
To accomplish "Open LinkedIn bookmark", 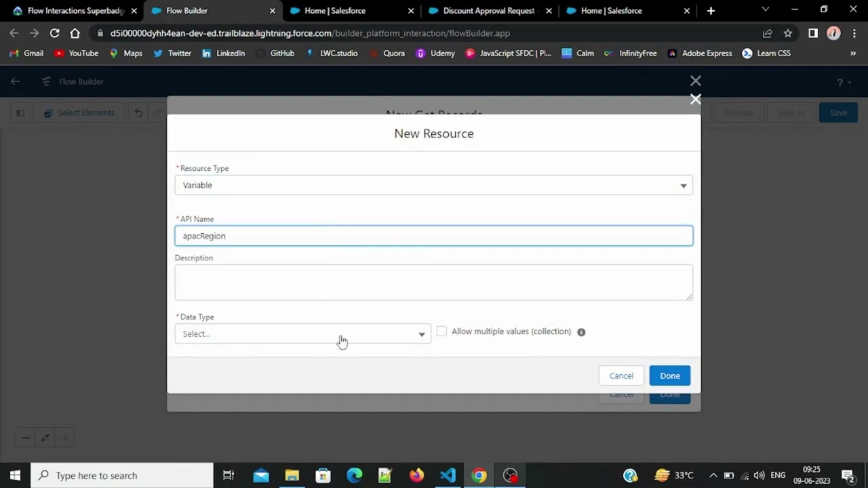I will click(x=223, y=54).
